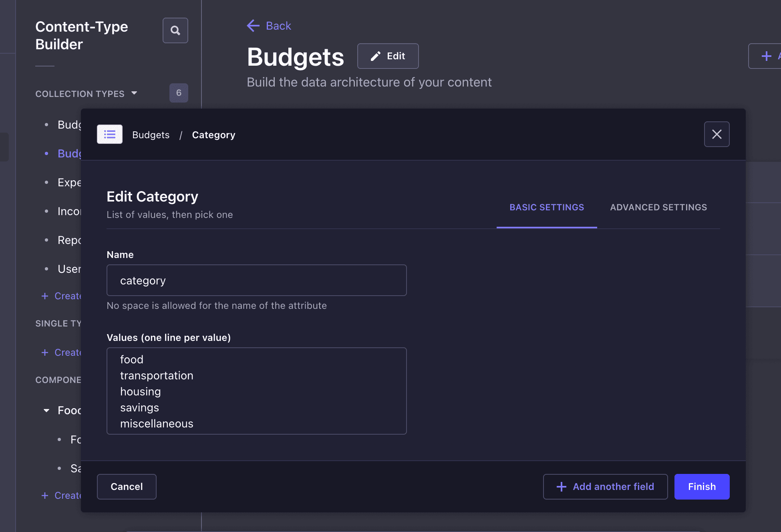Click the Finish button
The image size is (781, 532).
point(702,487)
